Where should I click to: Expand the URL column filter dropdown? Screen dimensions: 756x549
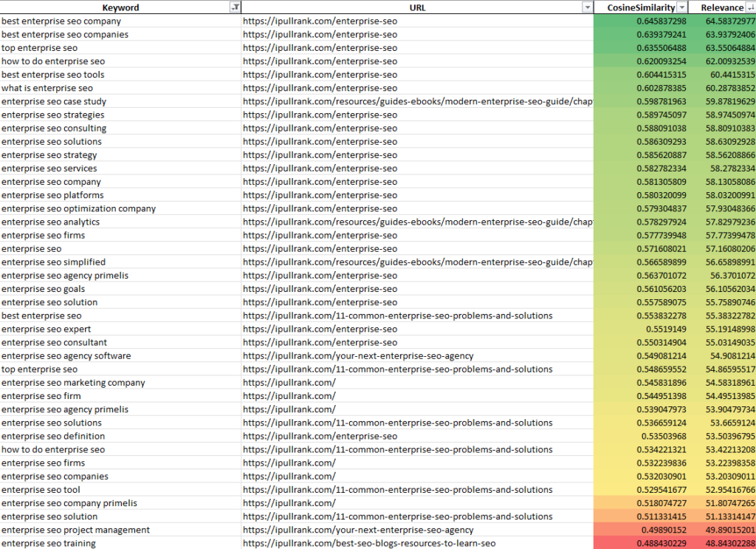pos(587,7)
